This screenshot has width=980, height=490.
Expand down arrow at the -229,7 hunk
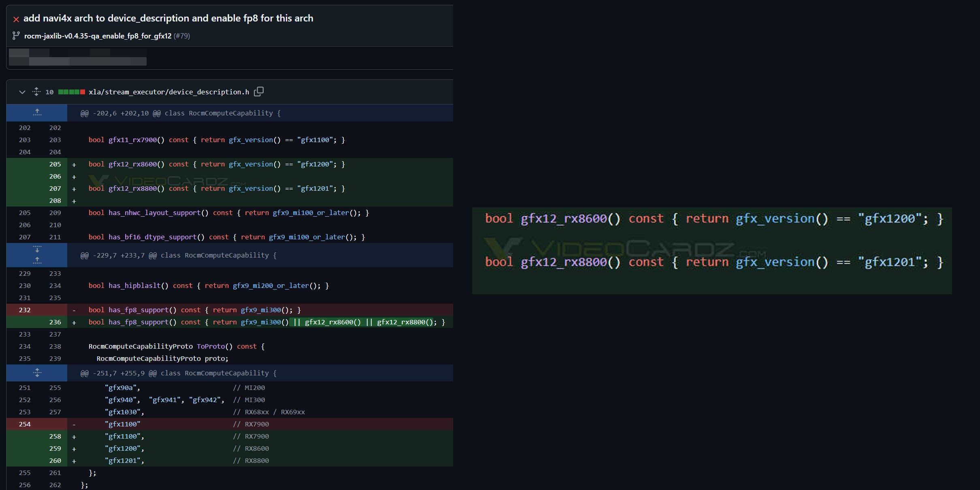[37, 249]
